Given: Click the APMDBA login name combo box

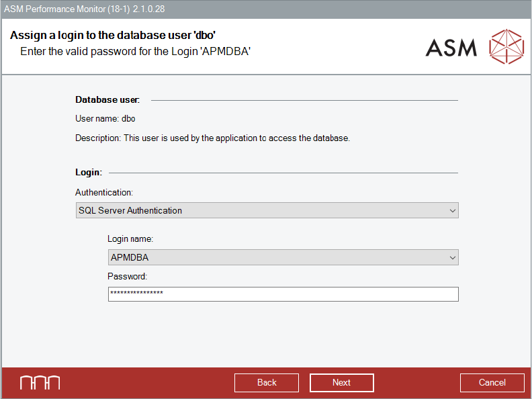Looking at the screenshot, I should coord(275,257).
